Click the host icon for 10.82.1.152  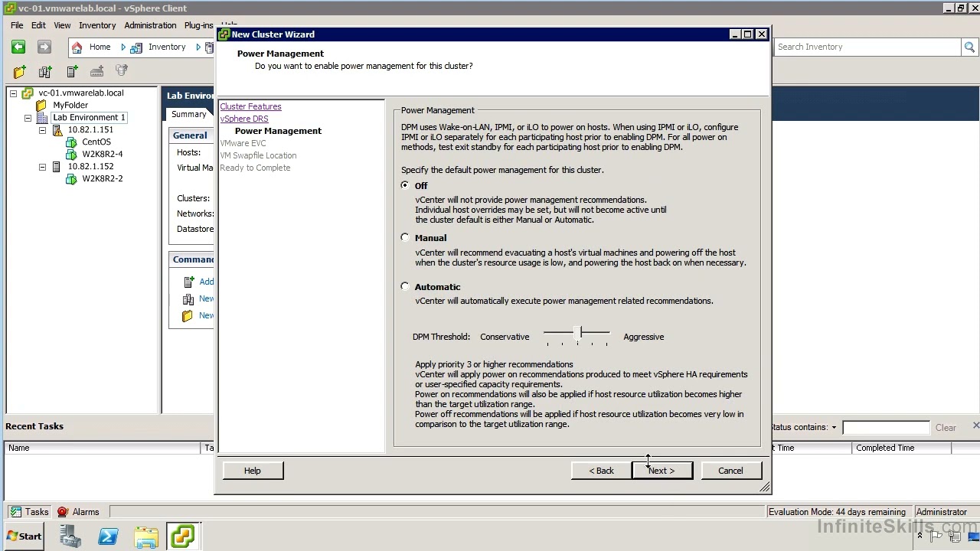coord(57,167)
